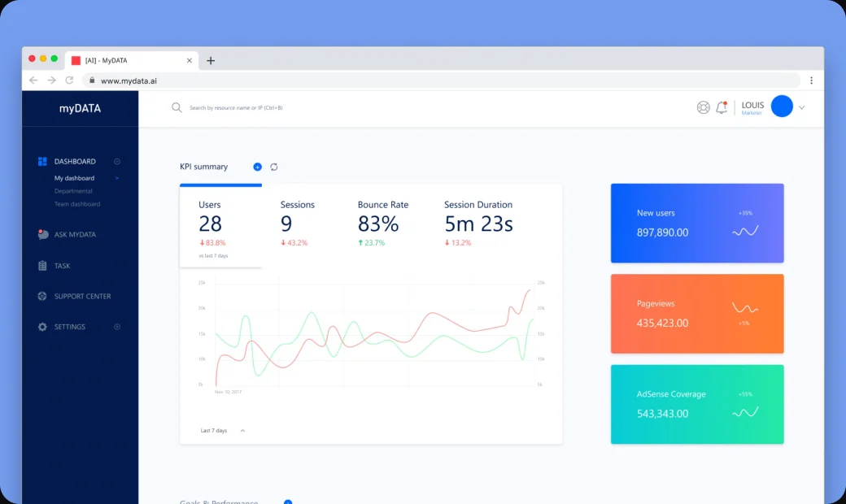Click the LOUIS user name
846x504 pixels.
tap(752, 105)
